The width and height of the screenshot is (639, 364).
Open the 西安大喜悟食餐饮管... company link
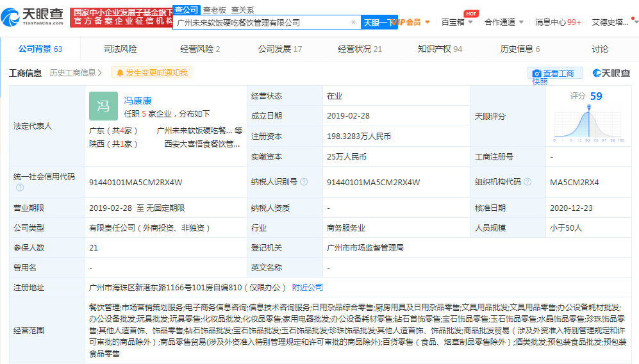click(x=202, y=144)
